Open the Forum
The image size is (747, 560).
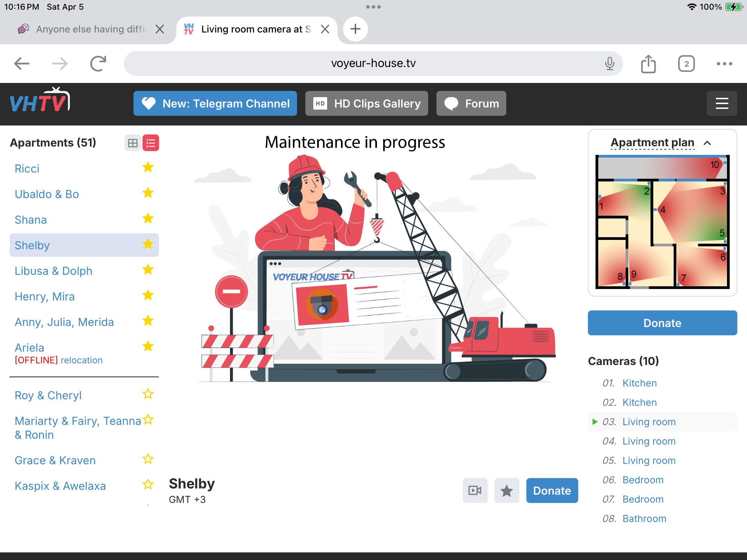pos(471,103)
